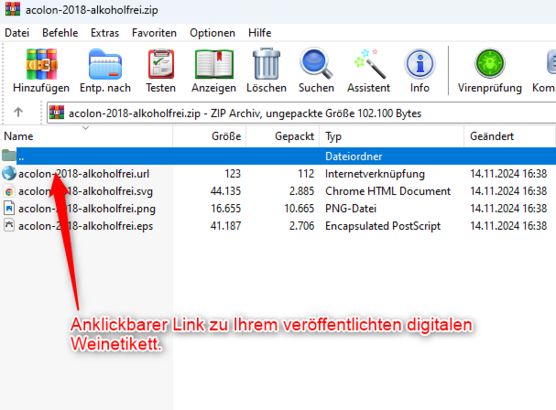Screen dimensions: 556x410
Task: Open the Optionen menu
Action: point(212,33)
